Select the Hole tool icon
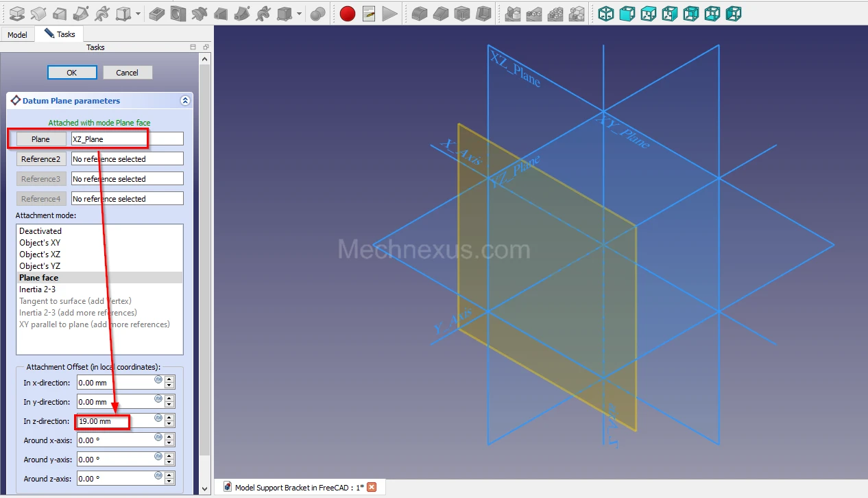 click(x=178, y=13)
